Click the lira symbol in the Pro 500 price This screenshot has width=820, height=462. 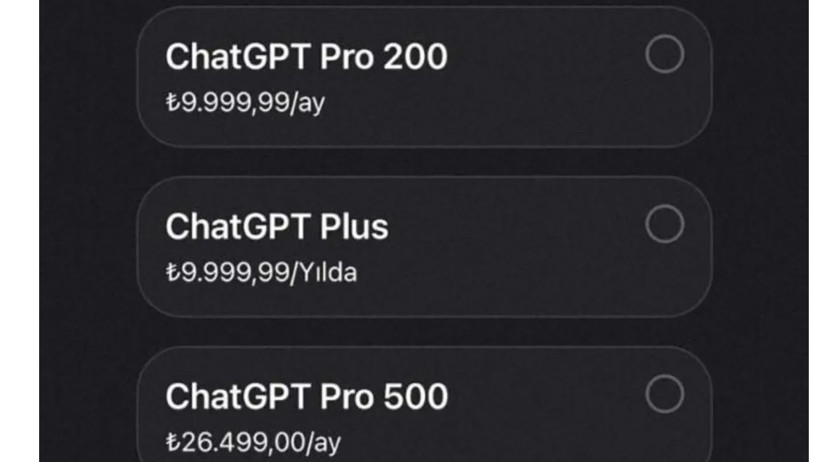point(173,443)
